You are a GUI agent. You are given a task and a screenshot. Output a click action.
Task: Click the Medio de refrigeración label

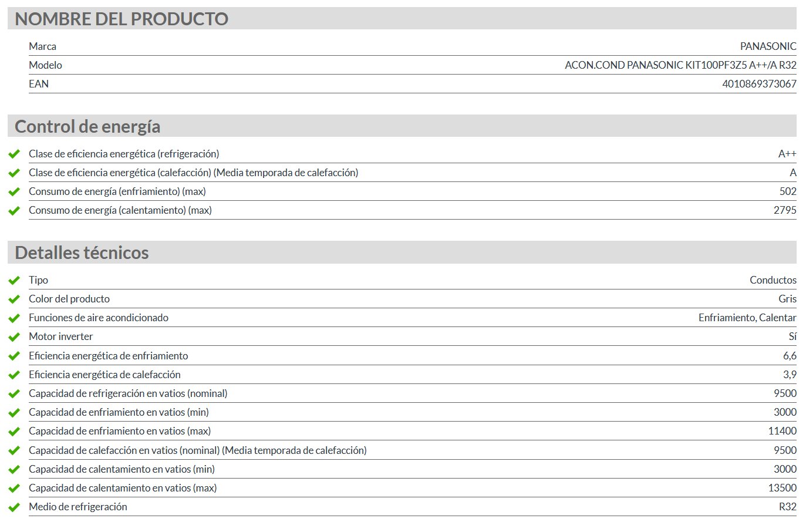click(x=78, y=507)
